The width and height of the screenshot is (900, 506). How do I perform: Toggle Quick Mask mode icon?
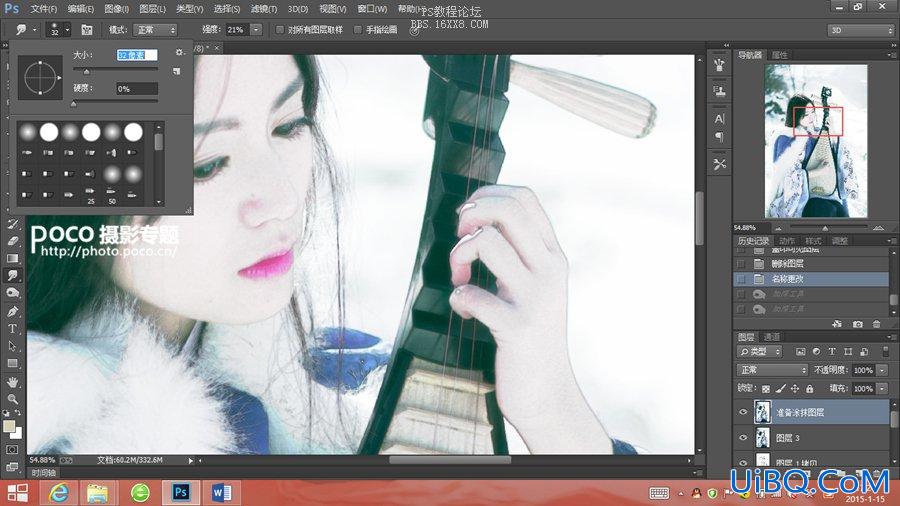coord(12,450)
